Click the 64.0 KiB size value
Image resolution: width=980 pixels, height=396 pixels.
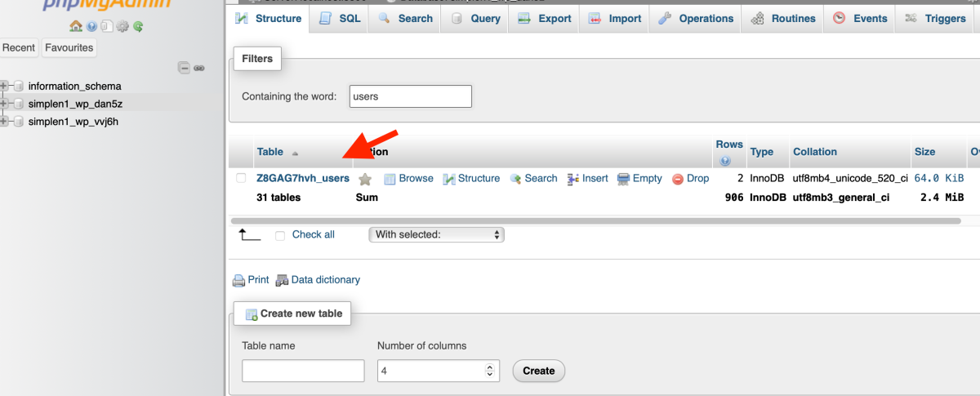coord(939,178)
